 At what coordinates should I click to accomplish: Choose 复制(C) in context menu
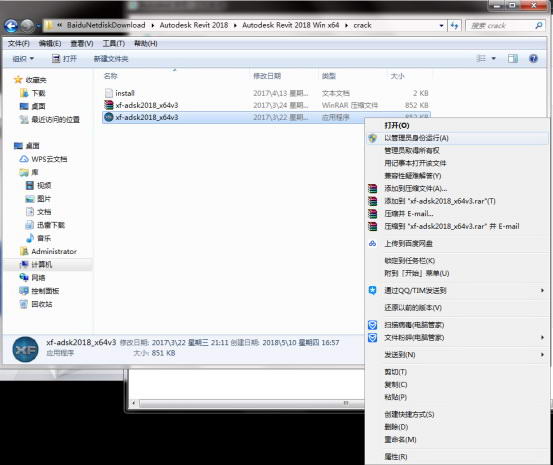(x=457, y=385)
